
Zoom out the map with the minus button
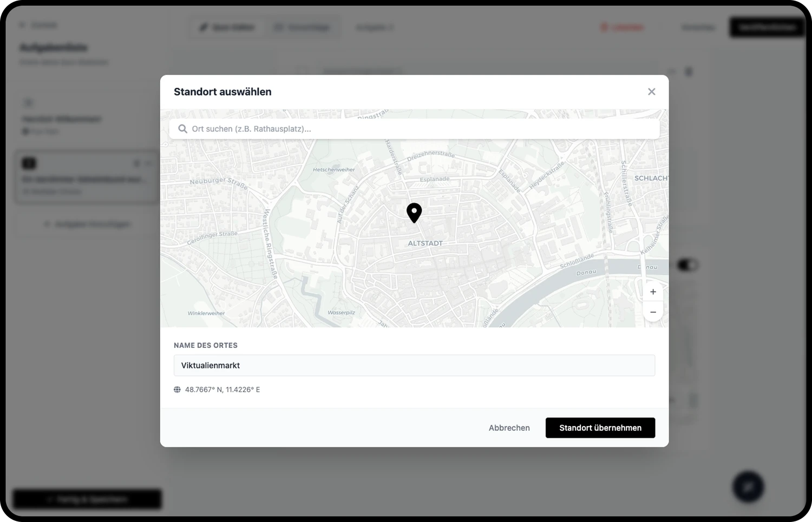(653, 312)
